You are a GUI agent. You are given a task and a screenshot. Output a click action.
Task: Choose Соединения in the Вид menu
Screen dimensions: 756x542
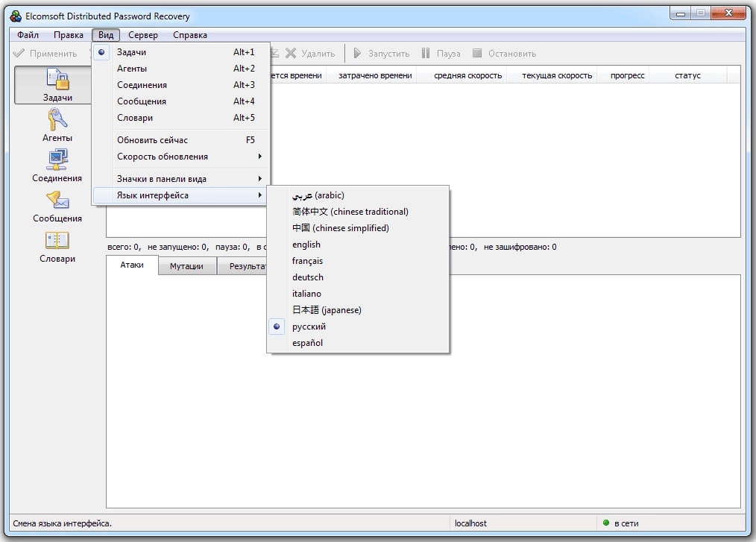[180, 85]
